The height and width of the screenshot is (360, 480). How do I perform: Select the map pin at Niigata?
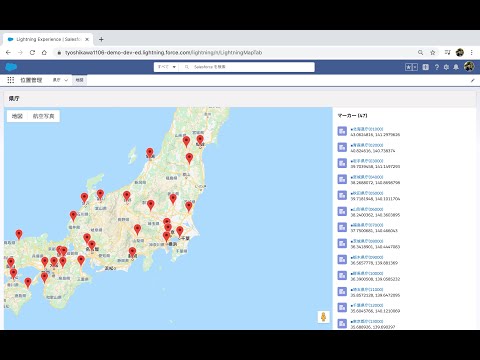click(x=150, y=153)
